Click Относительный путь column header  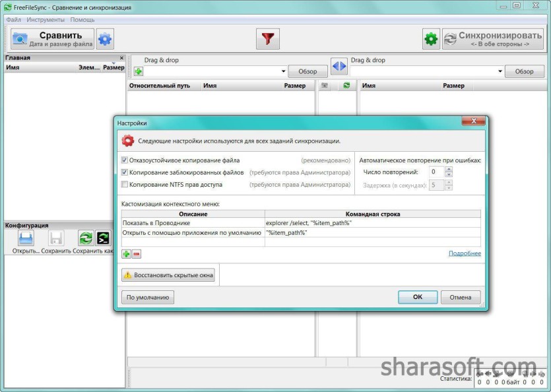point(164,86)
